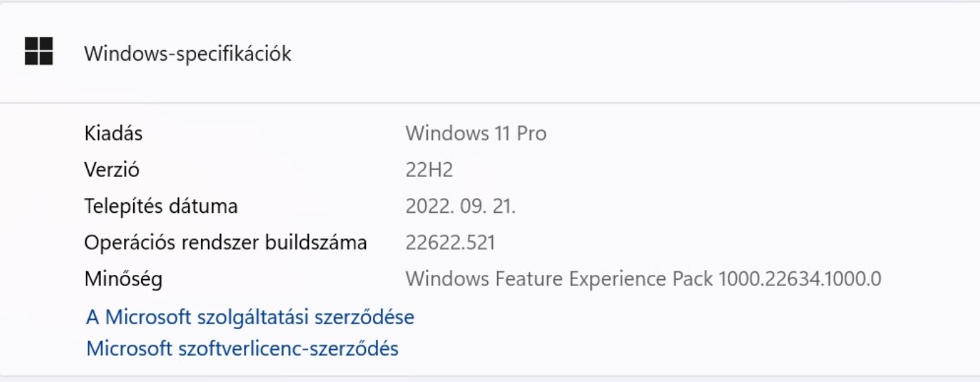Open A Microsoft szolgáltatási szerződése link

[250, 317]
